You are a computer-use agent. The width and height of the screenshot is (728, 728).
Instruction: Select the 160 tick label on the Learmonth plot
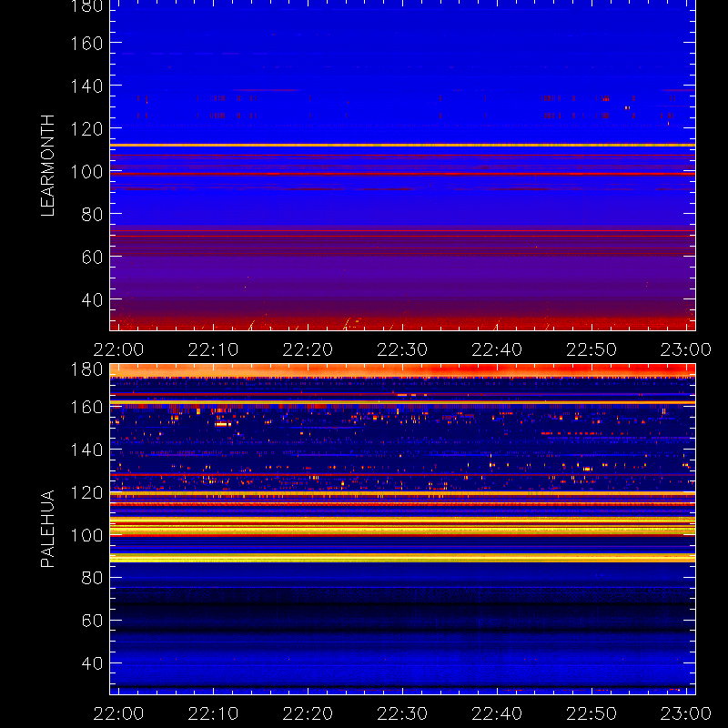[x=86, y=43]
